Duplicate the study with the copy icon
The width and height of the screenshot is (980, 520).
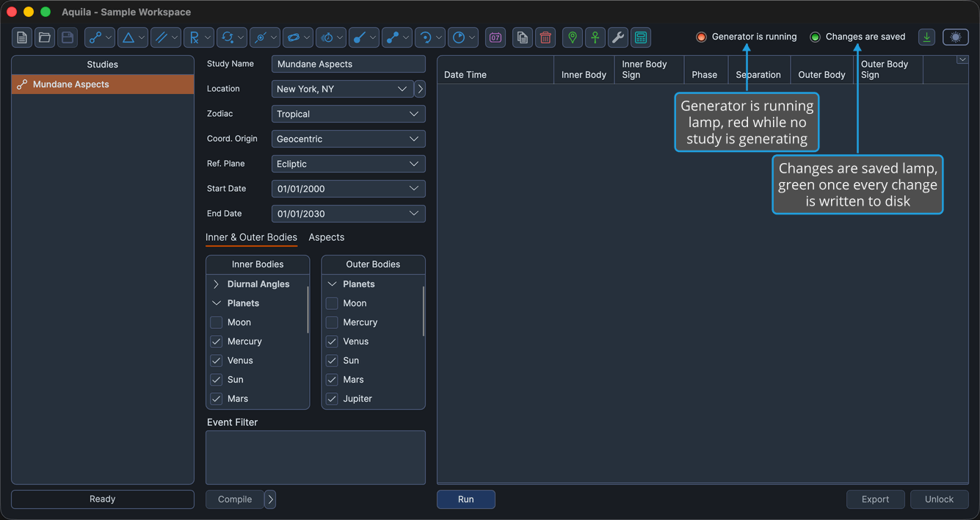click(523, 37)
